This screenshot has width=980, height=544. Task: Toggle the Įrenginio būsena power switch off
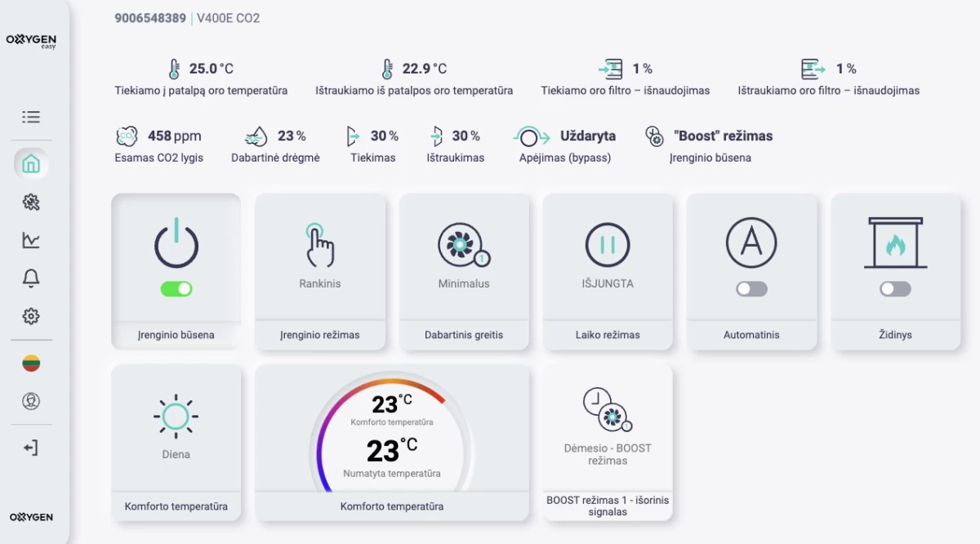[176, 288]
